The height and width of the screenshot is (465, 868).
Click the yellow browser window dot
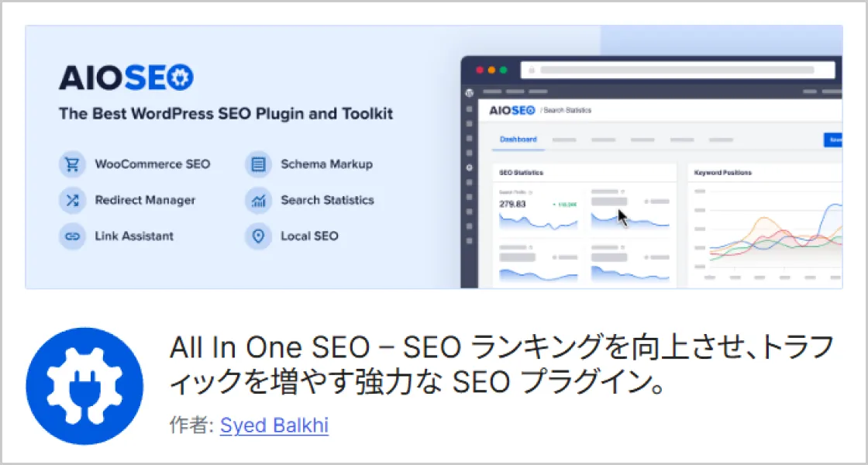491,70
